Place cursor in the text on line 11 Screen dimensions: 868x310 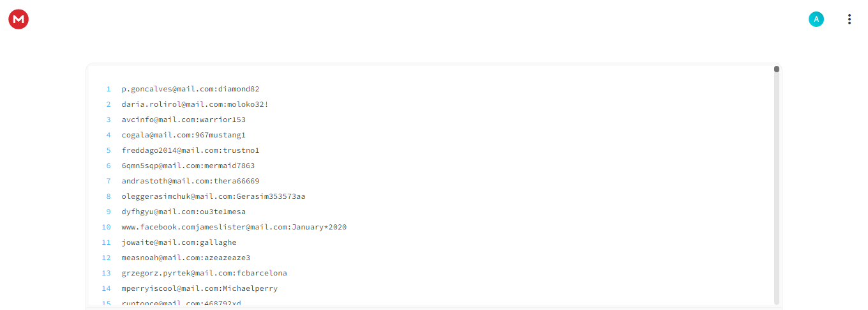point(179,242)
